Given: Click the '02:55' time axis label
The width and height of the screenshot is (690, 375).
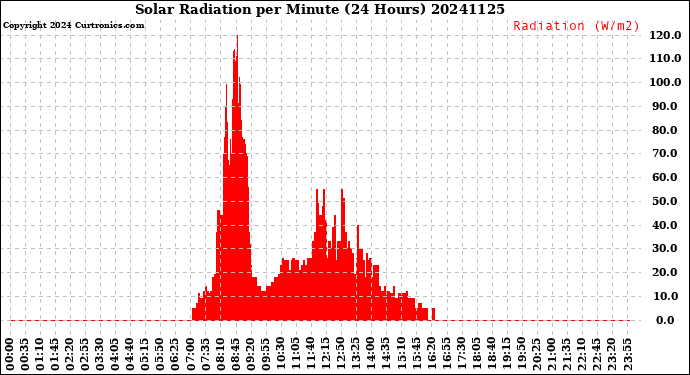Looking at the screenshot, I should 85,355.
